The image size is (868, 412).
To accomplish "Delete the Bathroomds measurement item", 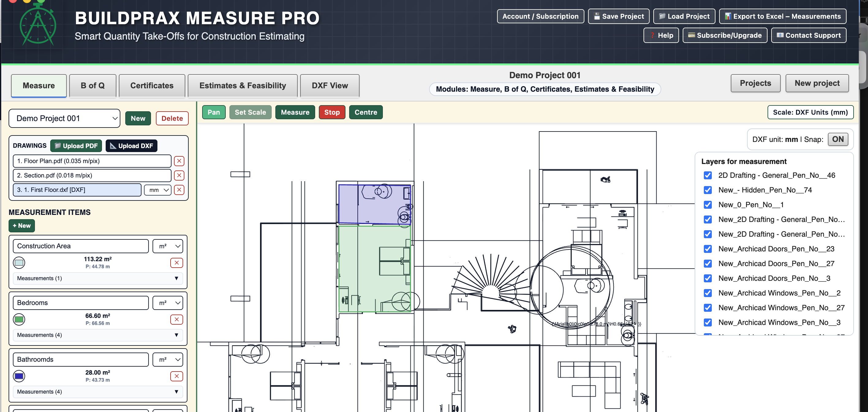I will tap(176, 376).
